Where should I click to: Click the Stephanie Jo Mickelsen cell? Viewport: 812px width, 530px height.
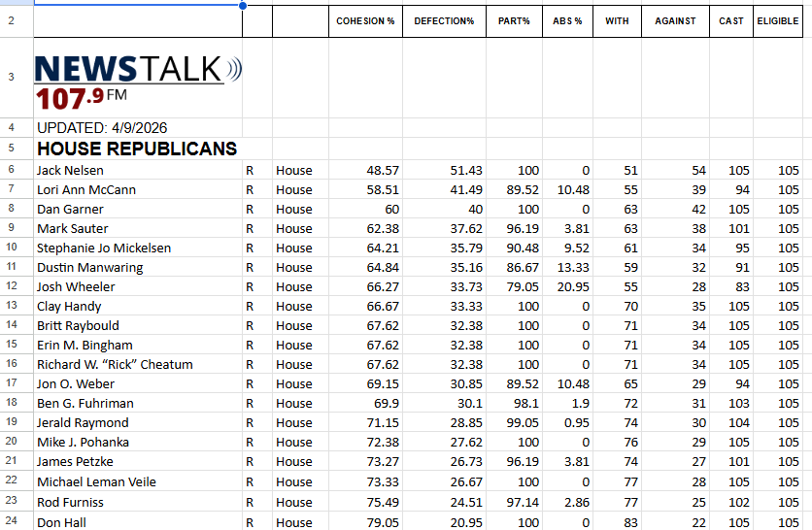click(137, 248)
